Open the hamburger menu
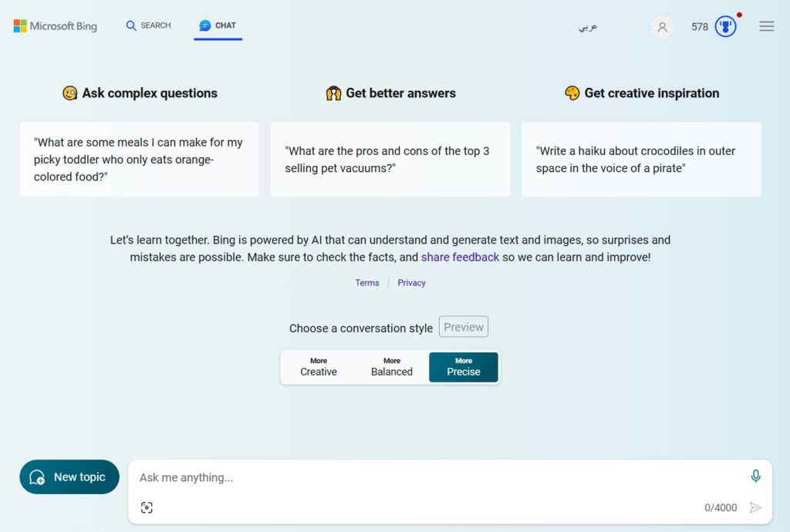 [766, 26]
